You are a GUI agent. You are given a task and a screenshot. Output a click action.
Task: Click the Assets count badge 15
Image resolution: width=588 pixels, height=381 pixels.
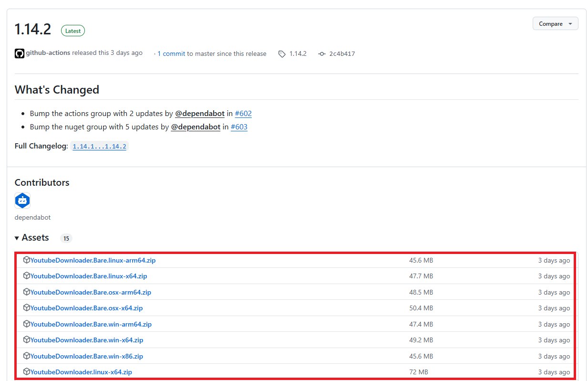tap(66, 238)
